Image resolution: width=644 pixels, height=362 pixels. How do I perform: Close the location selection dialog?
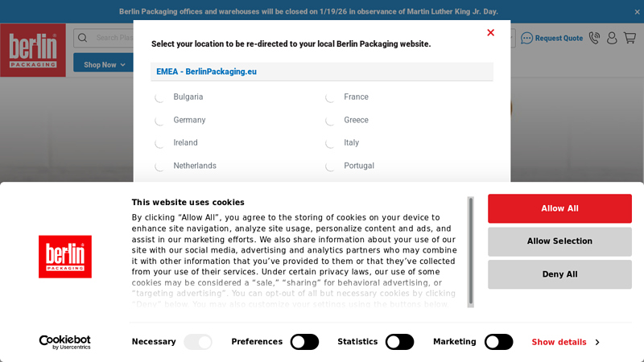point(490,33)
